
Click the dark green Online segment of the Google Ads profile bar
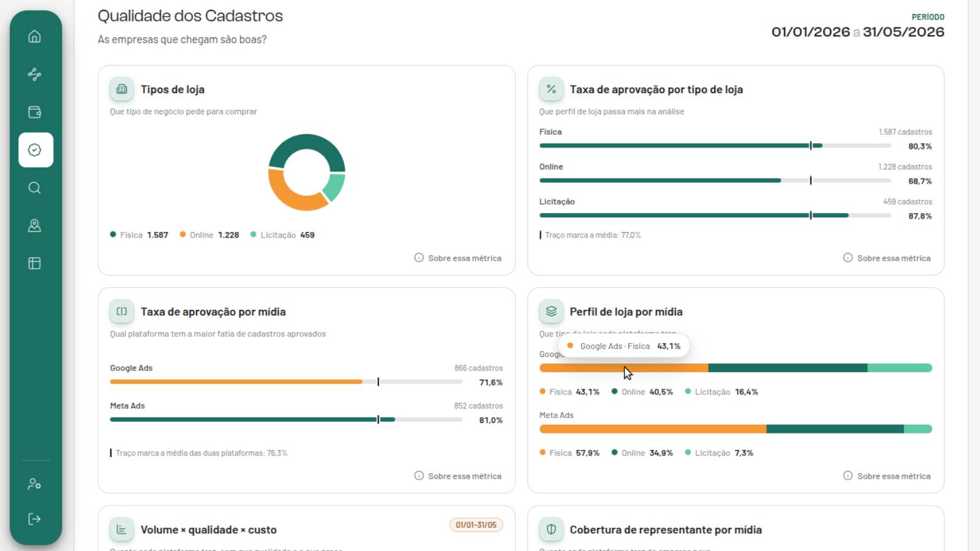point(788,368)
